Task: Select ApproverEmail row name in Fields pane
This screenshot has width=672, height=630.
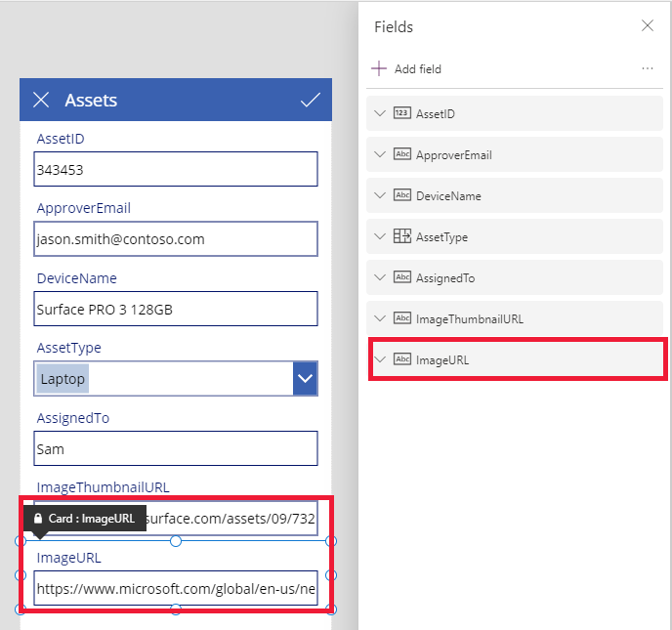Action: tap(454, 155)
